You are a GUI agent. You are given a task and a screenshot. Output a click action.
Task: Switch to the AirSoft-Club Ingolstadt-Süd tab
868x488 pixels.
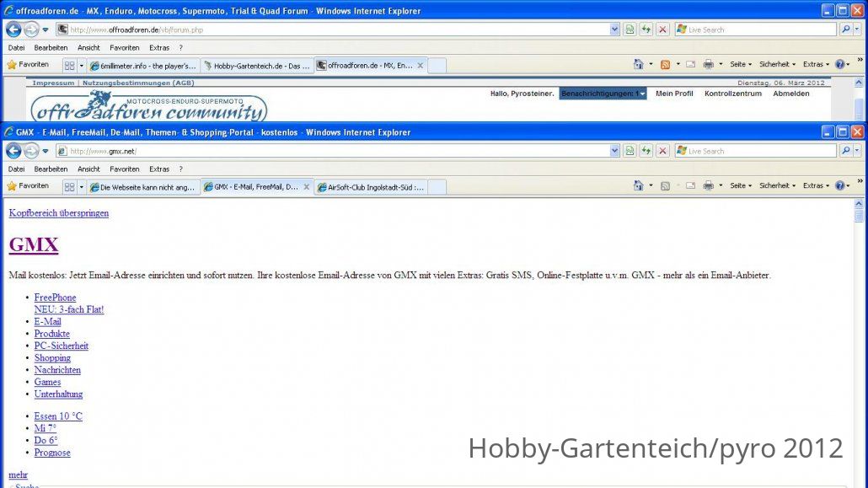370,187
